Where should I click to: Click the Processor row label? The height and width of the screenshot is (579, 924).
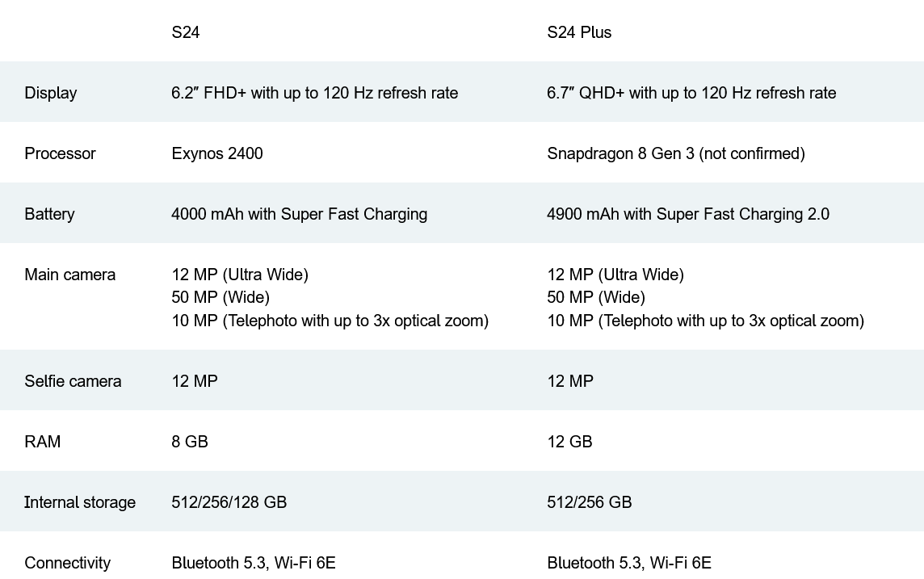click(60, 153)
